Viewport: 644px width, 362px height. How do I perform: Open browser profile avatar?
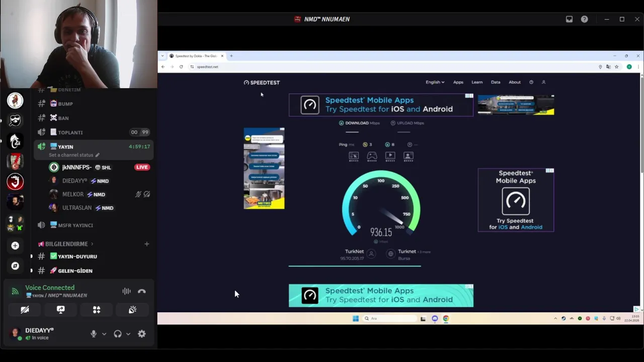coord(629,67)
